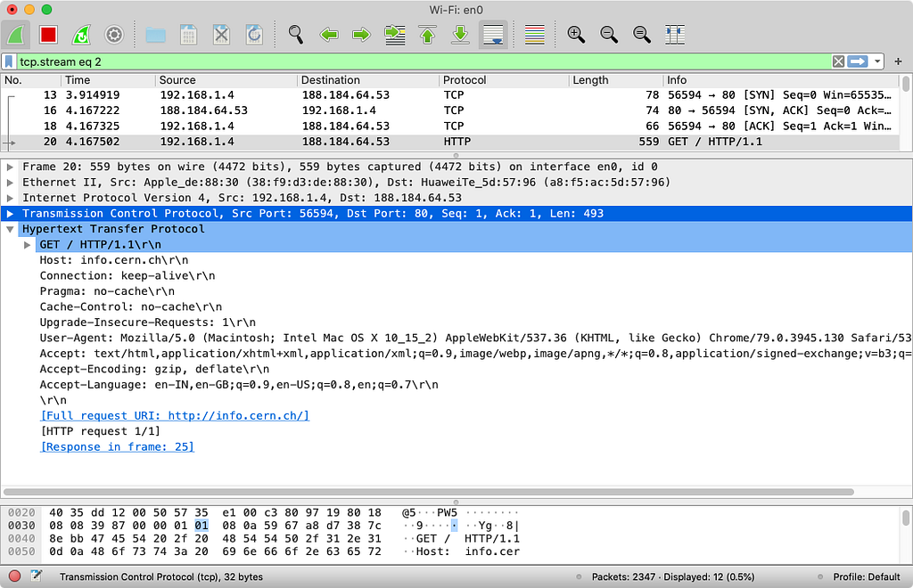This screenshot has height=588, width=913.
Task: Open expert information red circle icon
Action: 15,576
